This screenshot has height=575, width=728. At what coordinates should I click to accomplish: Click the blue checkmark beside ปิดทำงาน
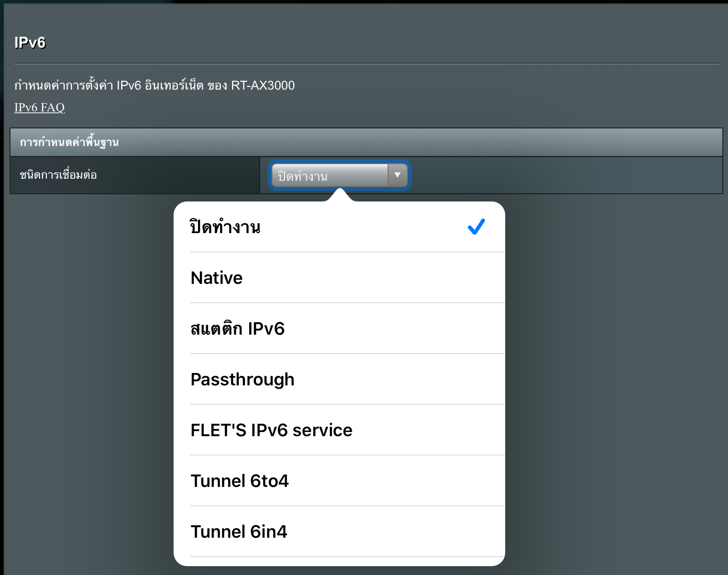(x=476, y=226)
